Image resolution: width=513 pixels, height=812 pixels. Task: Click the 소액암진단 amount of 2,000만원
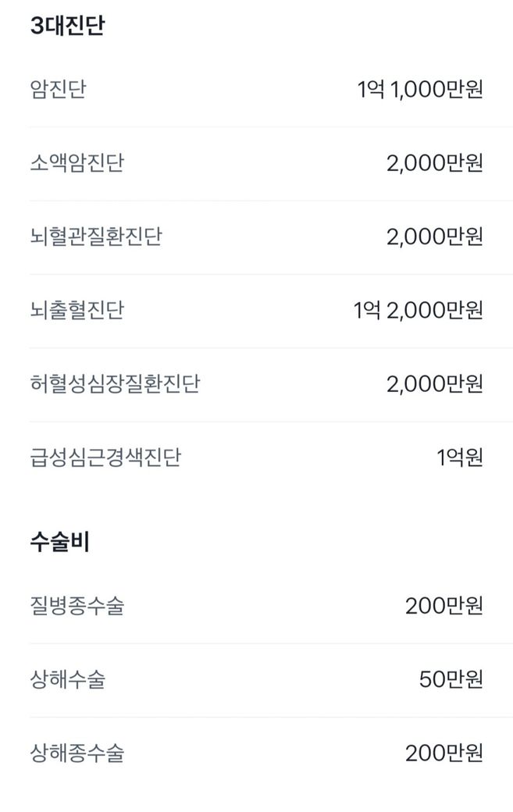pos(434,164)
